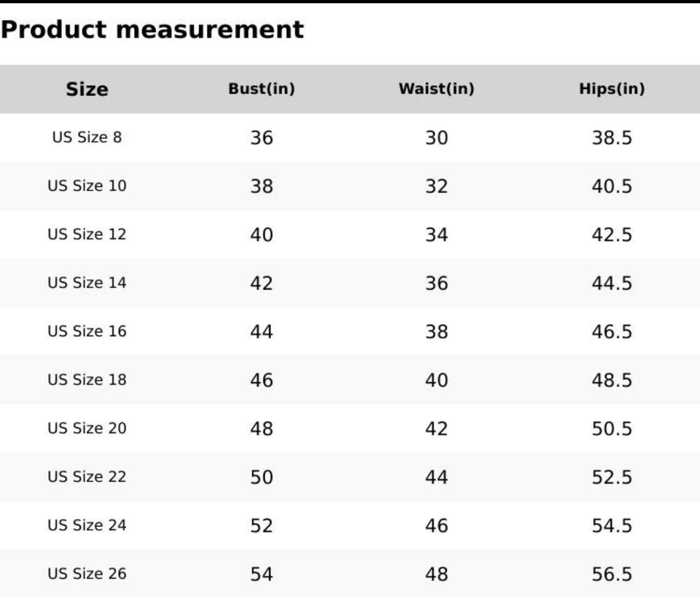700x597 pixels.
Task: Click hips value 56.5 for Size 26
Action: click(x=612, y=574)
